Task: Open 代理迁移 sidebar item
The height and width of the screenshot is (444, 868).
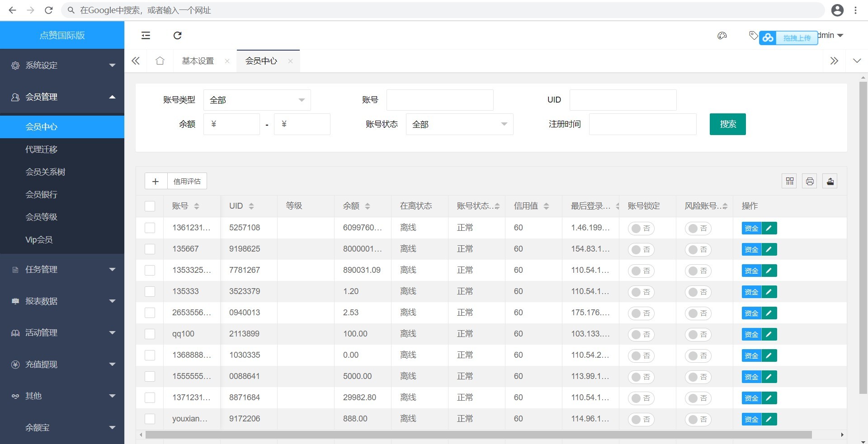Action: (62, 149)
